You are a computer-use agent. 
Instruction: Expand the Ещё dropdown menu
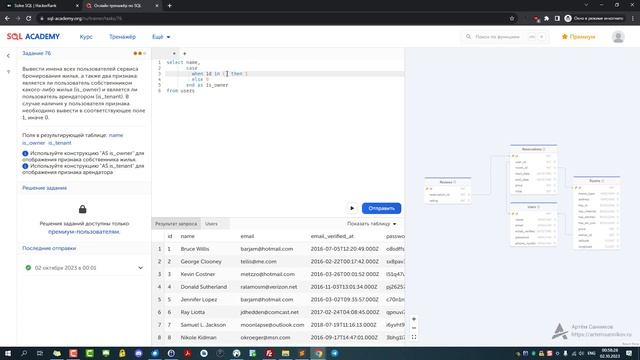point(161,37)
